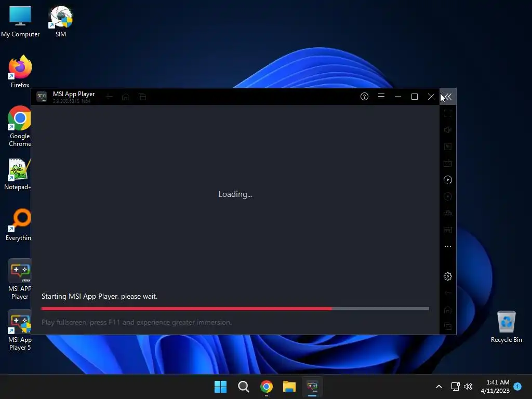Minimize the MSI App Player window
Viewport: 532px width, 399px height.
[398, 97]
